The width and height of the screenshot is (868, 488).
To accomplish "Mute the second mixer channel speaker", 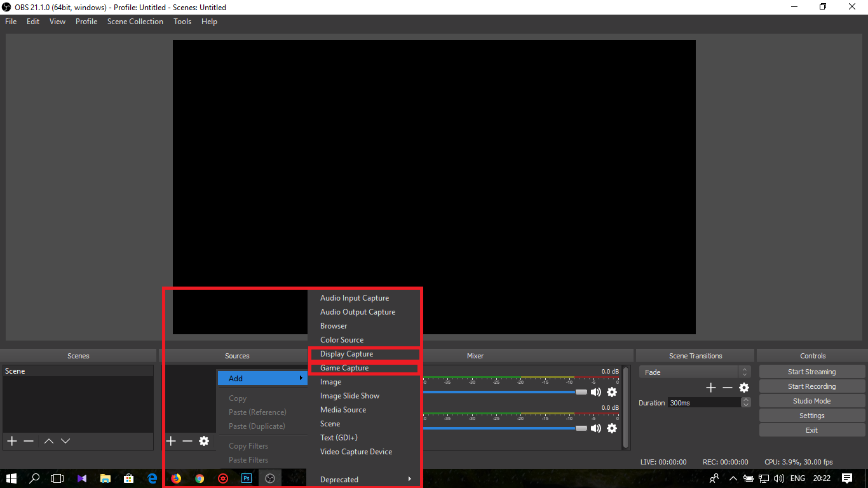I will coord(595,428).
